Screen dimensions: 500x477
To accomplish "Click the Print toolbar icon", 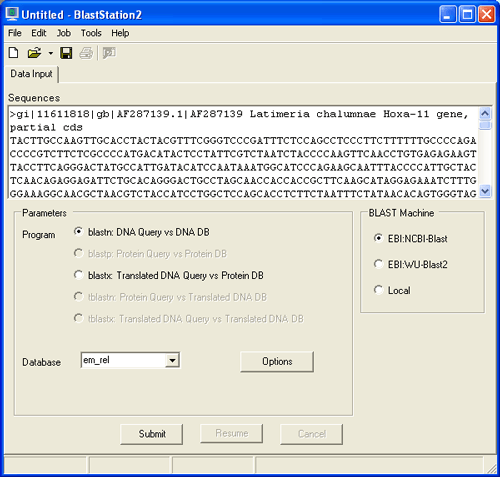I will (x=86, y=53).
